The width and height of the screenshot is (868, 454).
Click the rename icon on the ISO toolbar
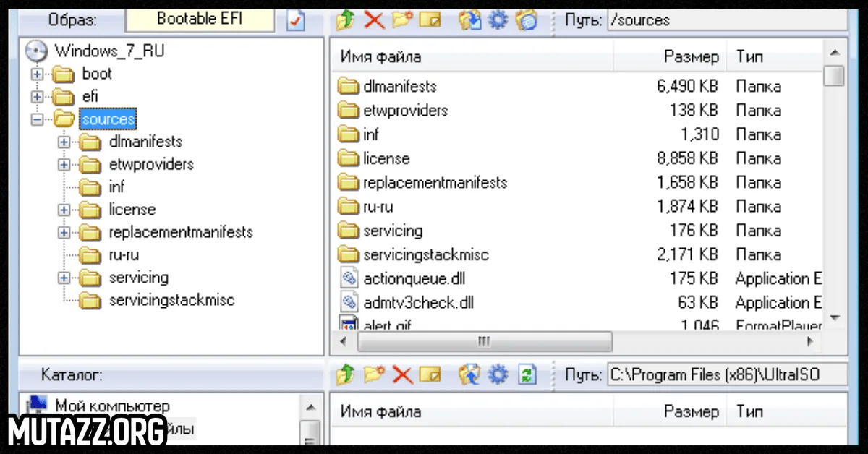click(x=430, y=20)
